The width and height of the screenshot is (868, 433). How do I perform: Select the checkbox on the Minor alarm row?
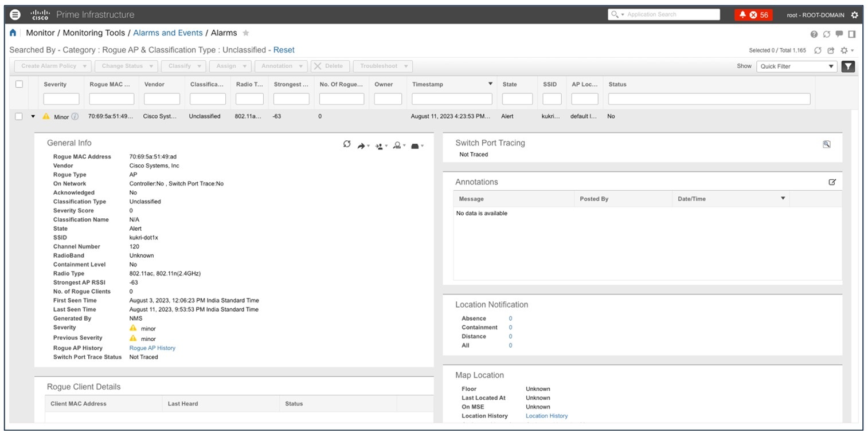coord(19,116)
